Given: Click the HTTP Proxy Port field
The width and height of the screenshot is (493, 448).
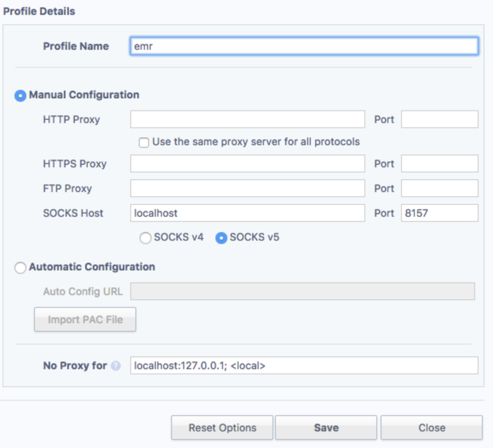Looking at the screenshot, I should click(439, 120).
